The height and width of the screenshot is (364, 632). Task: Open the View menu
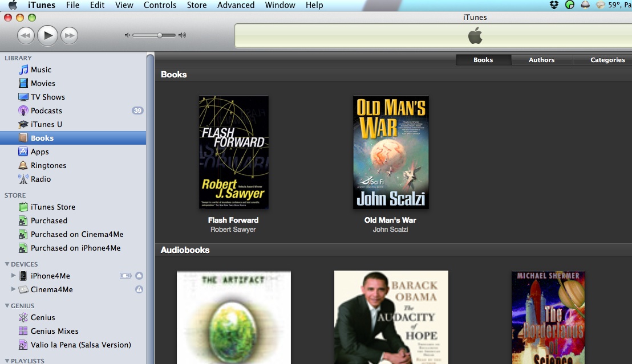click(124, 5)
